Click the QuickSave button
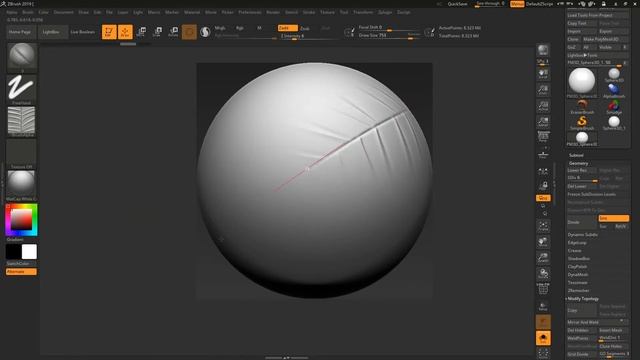The image size is (640, 360). pyautogui.click(x=458, y=4)
